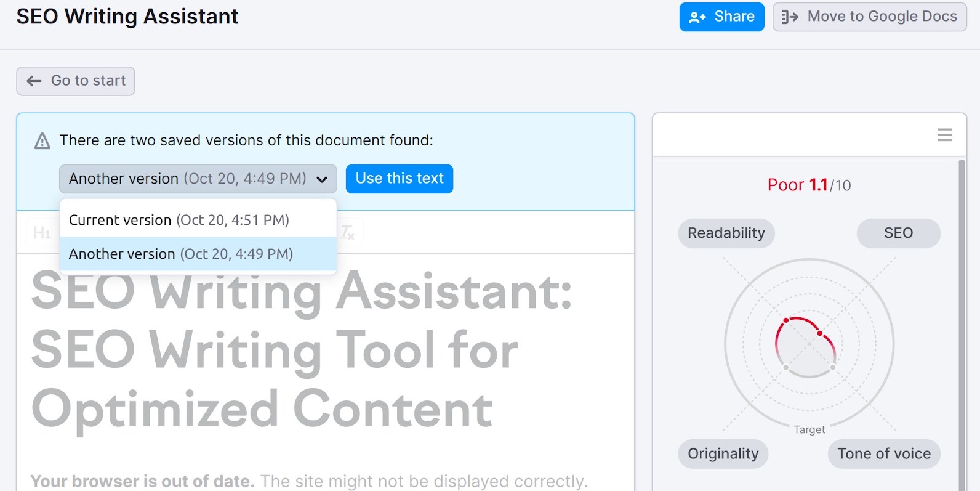Click the Share button

pyautogui.click(x=721, y=17)
